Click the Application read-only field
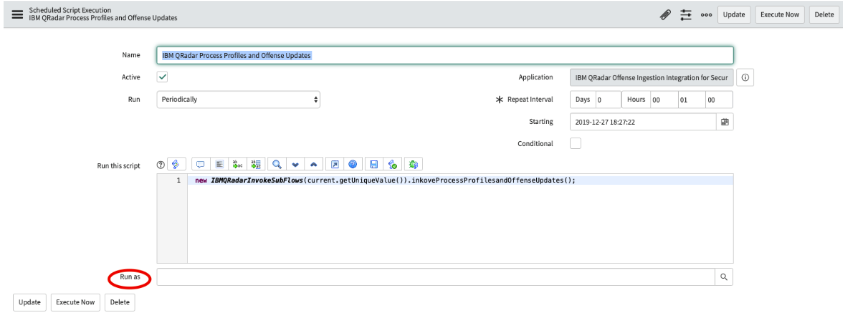The height and width of the screenshot is (318, 868). pyautogui.click(x=652, y=77)
